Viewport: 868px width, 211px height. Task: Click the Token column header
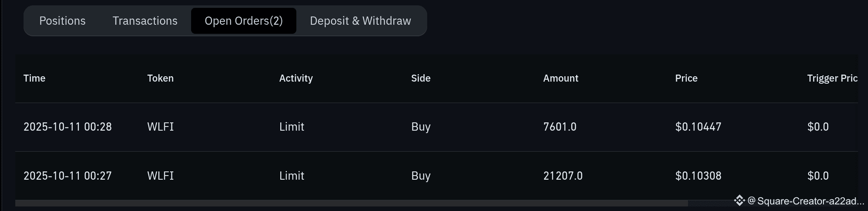[160, 78]
